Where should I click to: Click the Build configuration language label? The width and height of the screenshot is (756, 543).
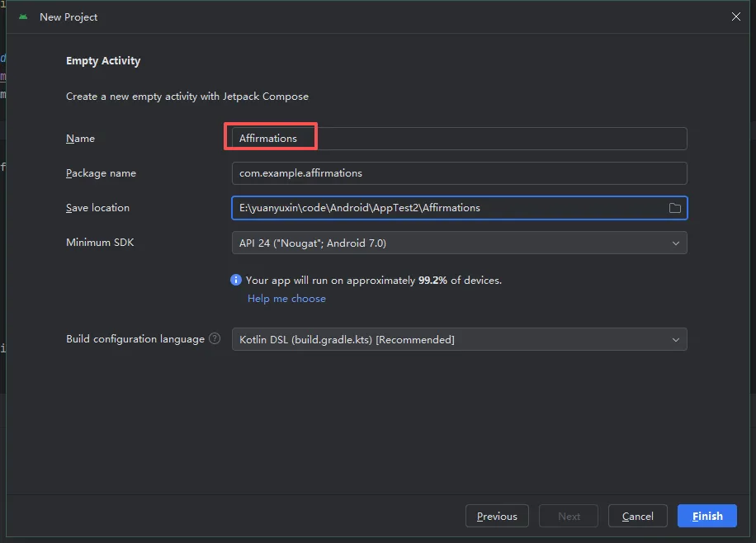point(135,339)
